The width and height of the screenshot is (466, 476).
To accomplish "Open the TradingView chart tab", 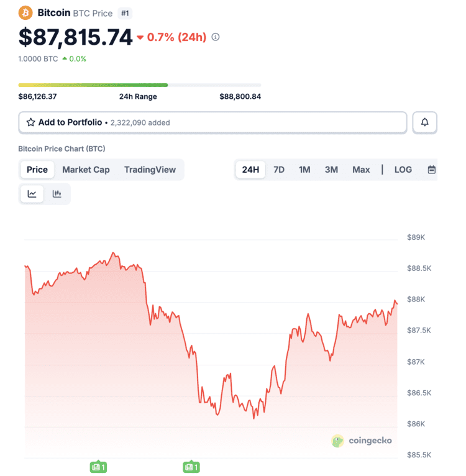I will 150,170.
